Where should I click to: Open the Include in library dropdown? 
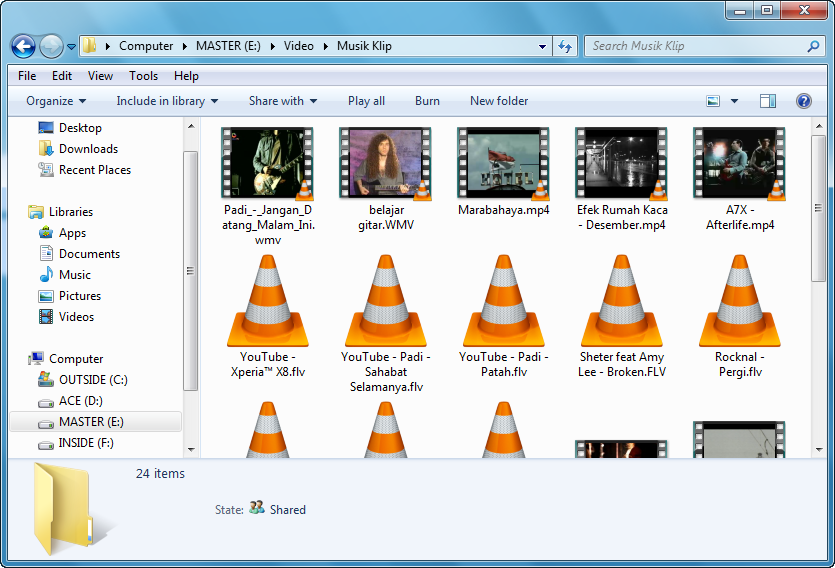coord(167,101)
